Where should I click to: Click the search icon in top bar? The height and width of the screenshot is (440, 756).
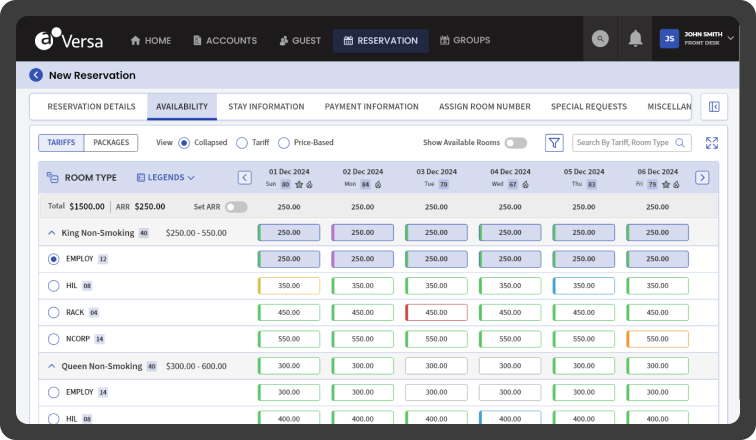click(x=600, y=39)
